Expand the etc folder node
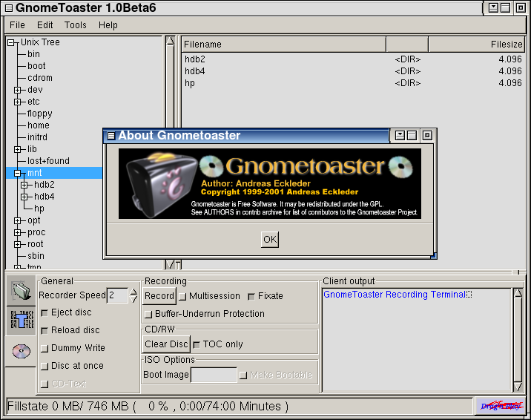531x420 pixels. coord(18,102)
